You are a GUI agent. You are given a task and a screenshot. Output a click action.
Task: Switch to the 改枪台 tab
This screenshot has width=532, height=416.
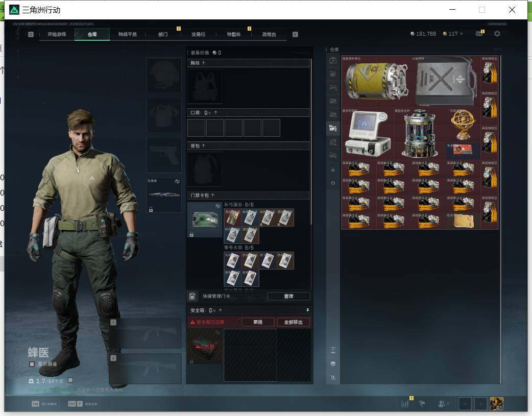click(x=269, y=34)
